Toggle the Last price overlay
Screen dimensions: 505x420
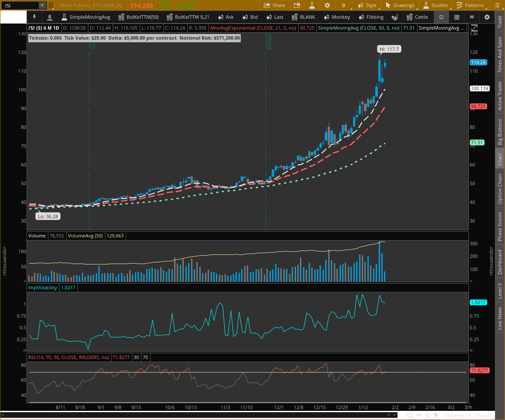(x=275, y=17)
